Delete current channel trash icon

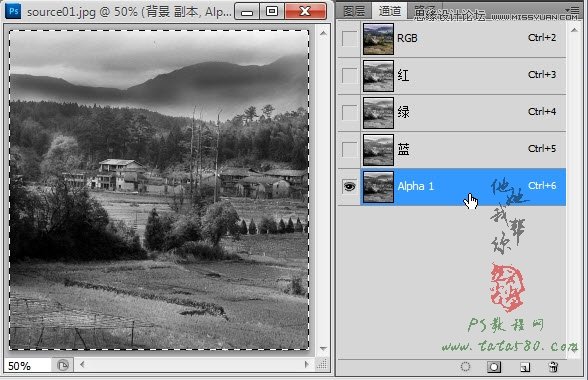coord(553,366)
